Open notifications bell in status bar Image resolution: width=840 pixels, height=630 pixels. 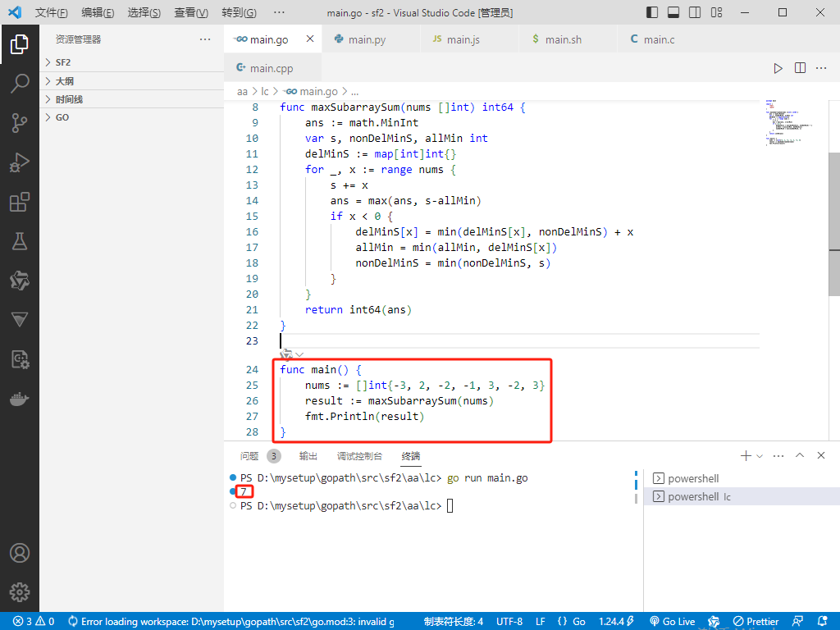click(823, 622)
